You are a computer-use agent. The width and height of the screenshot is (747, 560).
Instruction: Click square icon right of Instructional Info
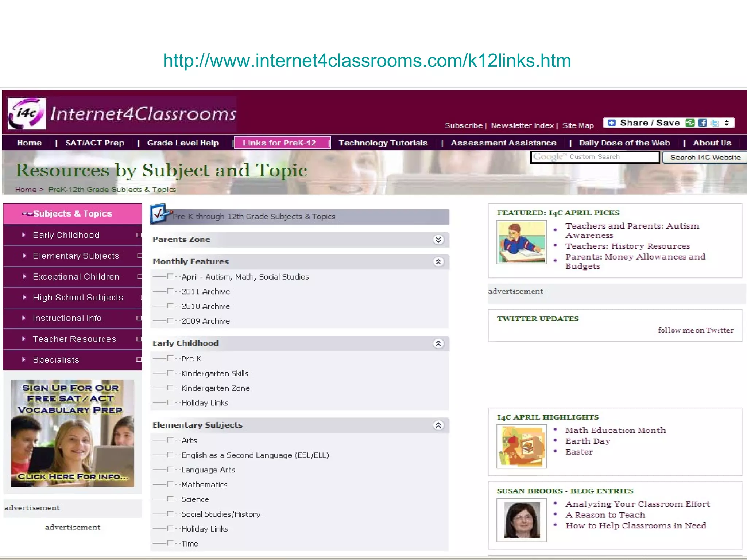139,318
